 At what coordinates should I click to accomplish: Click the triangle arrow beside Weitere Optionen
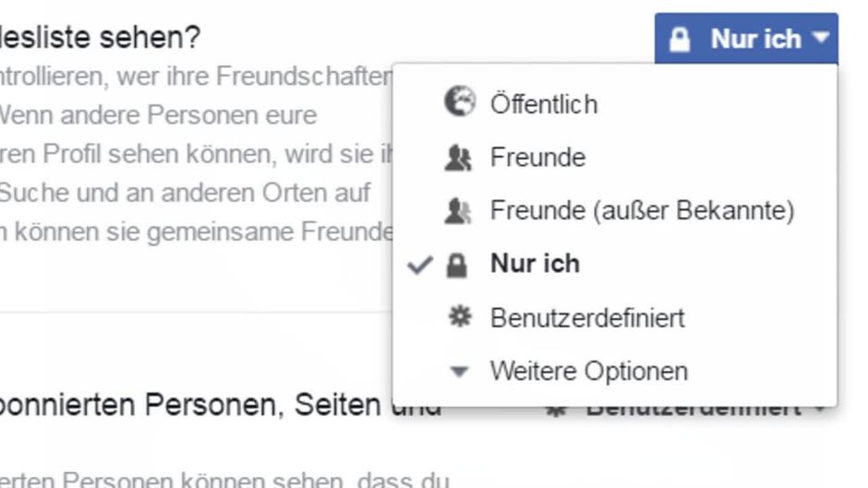point(459,372)
